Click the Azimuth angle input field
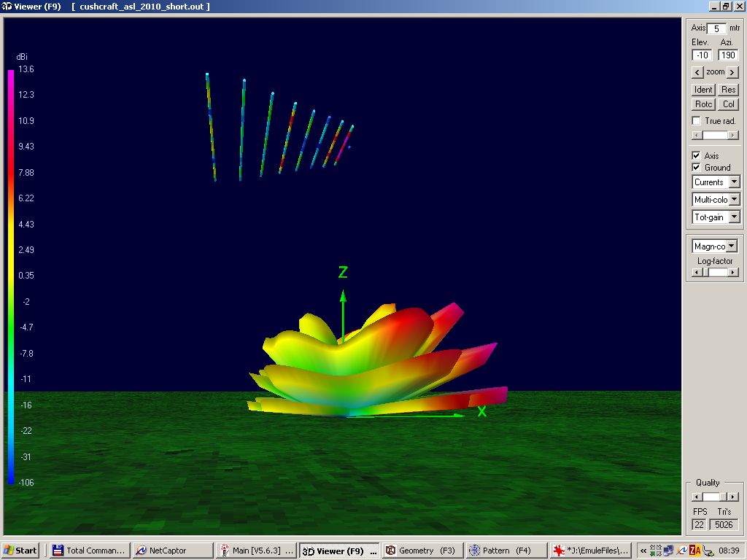The image size is (747, 560). 728,55
